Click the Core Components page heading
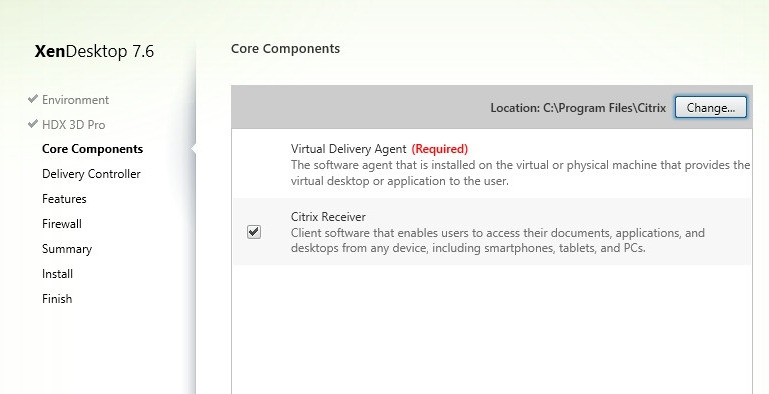Screen dimensions: 769x394 pyautogui.click(x=285, y=49)
